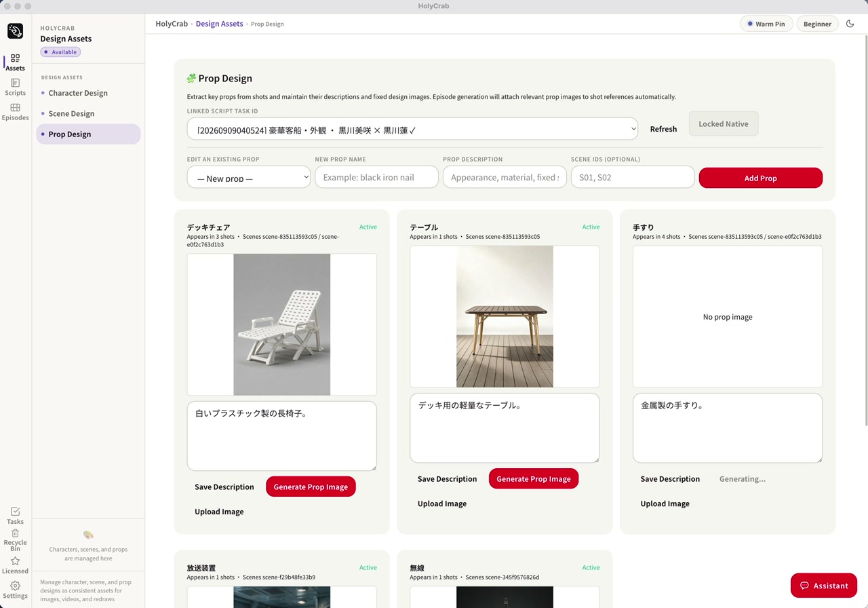Click the 放送装置 image thumbnail
Viewport: 868px width, 608px height.
pyautogui.click(x=282, y=597)
